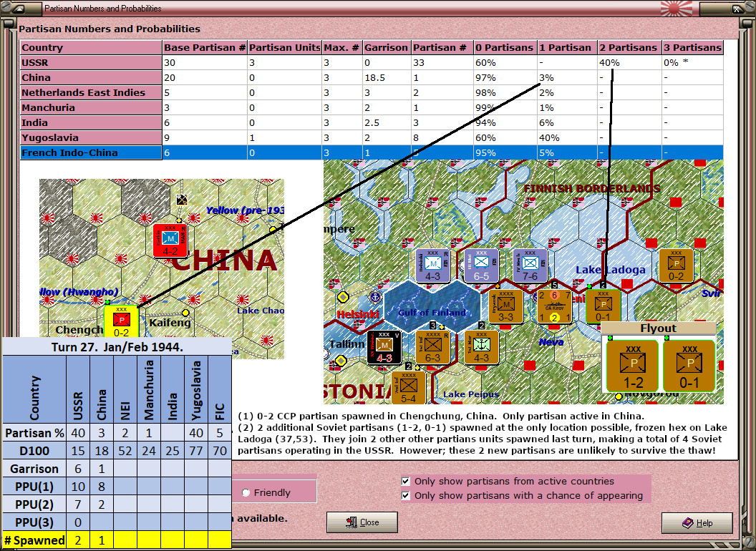Select the USSR country row
Viewport: 756px width, 551px height.
[x=372, y=63]
